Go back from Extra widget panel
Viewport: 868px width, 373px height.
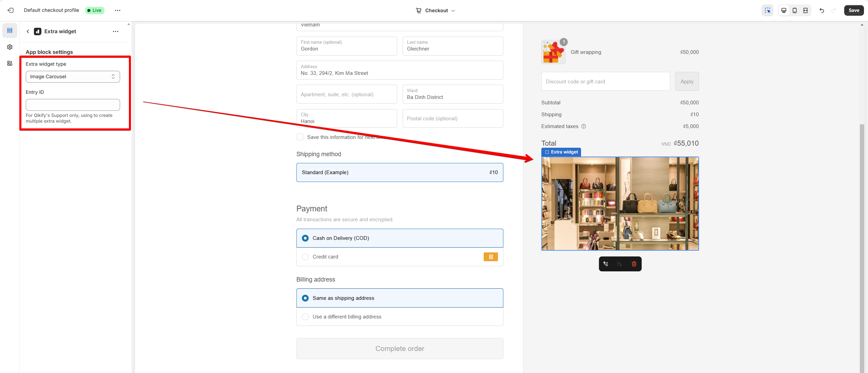[x=28, y=32]
